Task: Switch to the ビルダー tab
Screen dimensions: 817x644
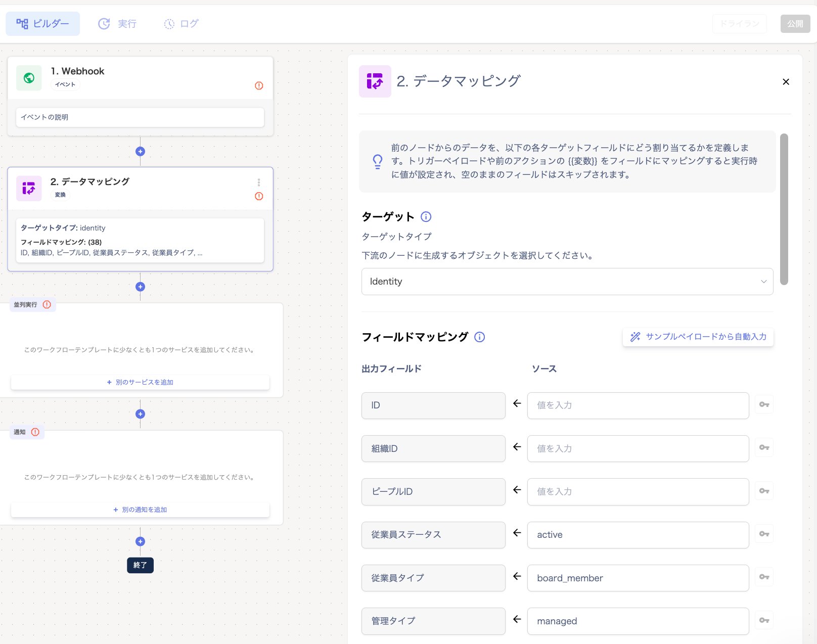Action: point(42,24)
